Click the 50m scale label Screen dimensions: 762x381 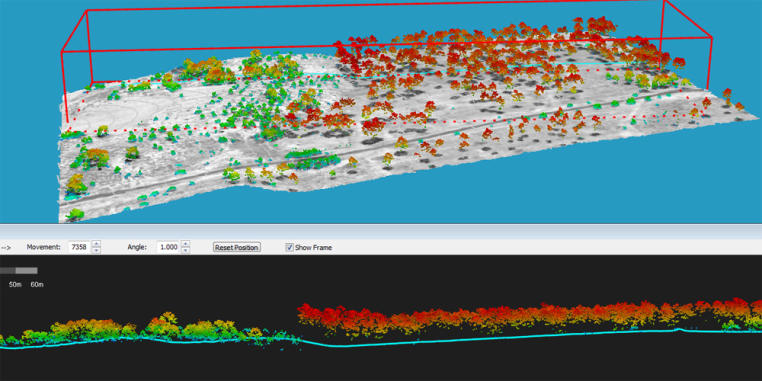click(x=15, y=284)
